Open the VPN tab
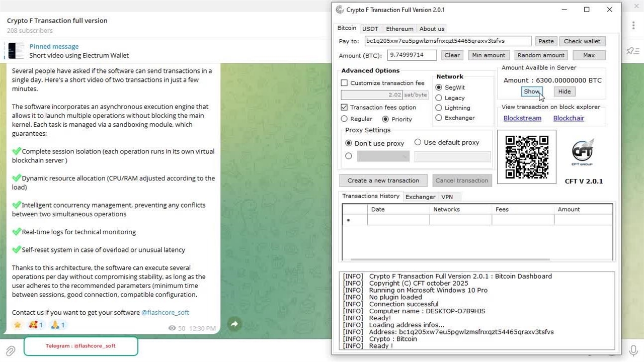 click(x=447, y=197)
